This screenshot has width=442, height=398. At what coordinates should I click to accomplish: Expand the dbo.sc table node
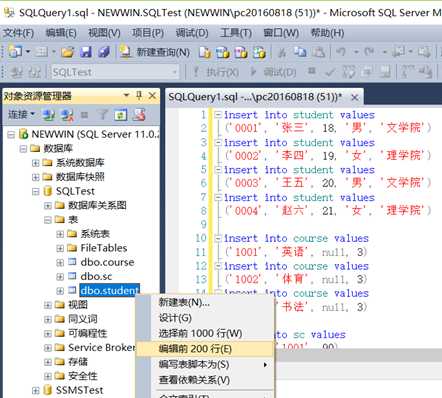click(x=60, y=276)
